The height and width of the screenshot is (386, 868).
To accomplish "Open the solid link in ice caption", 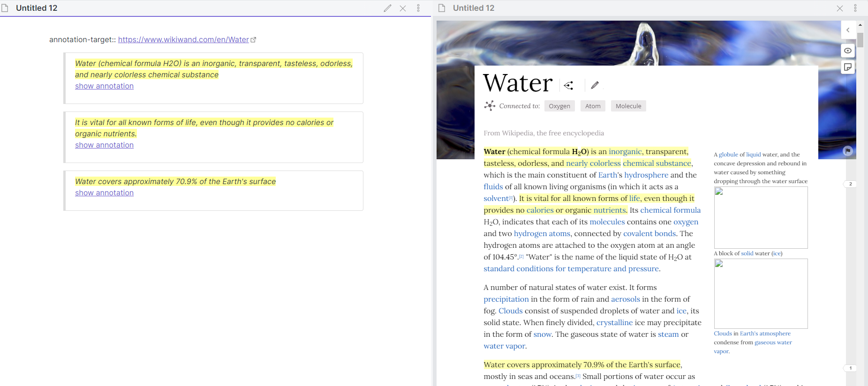I will tap(747, 253).
